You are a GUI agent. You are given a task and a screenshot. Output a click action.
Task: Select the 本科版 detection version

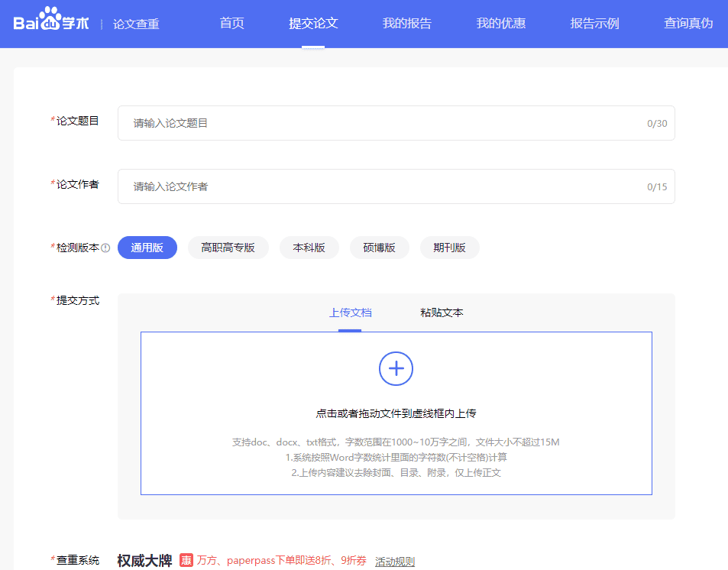[x=309, y=248]
